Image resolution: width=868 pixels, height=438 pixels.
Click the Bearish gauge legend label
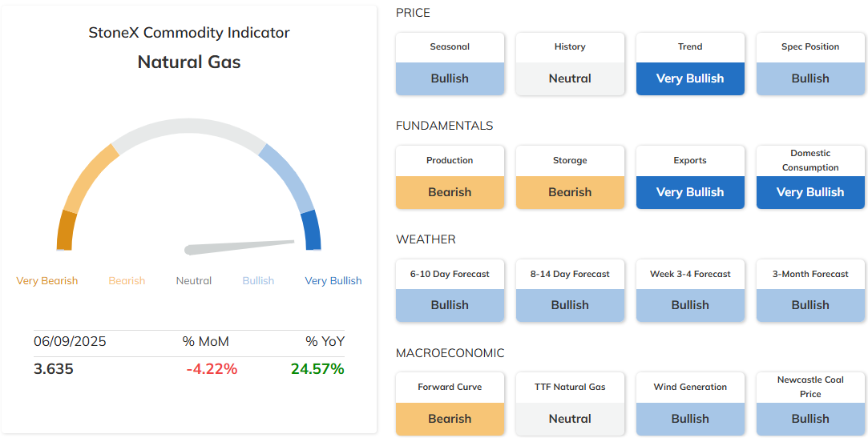[x=127, y=281]
